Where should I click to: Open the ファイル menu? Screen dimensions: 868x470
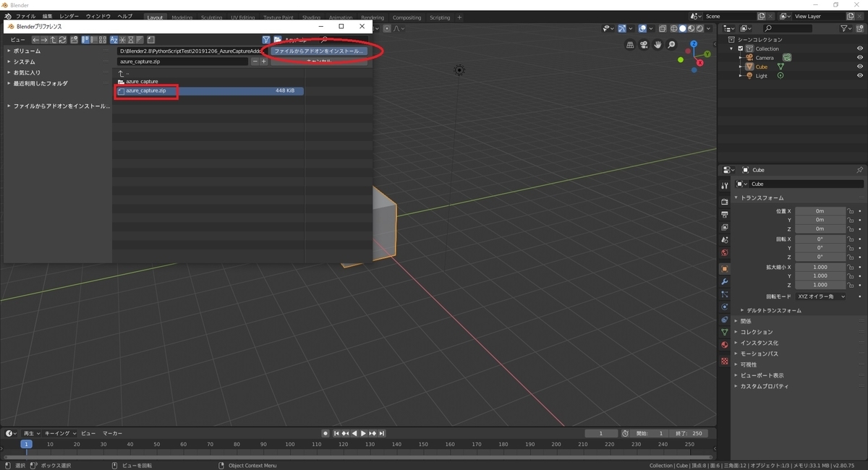[25, 16]
